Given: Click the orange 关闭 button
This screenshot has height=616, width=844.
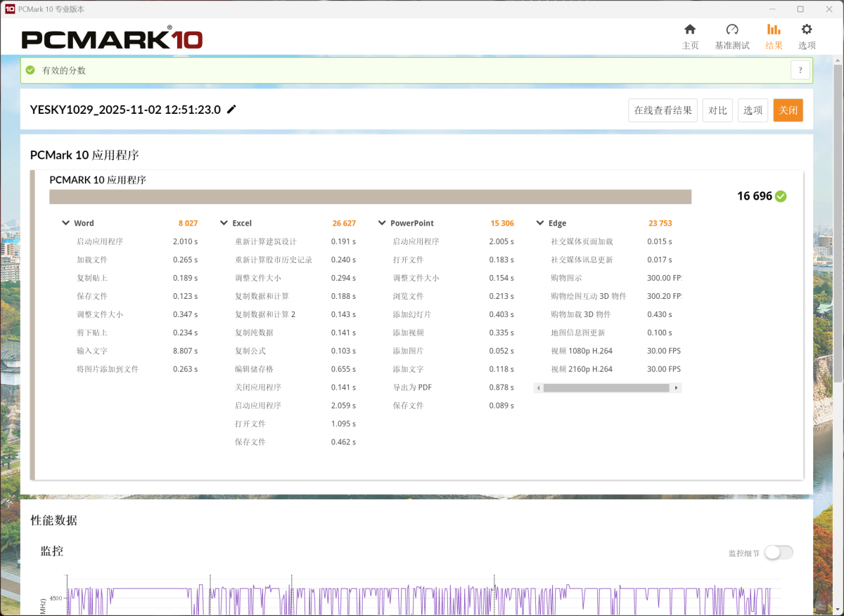Looking at the screenshot, I should (788, 110).
